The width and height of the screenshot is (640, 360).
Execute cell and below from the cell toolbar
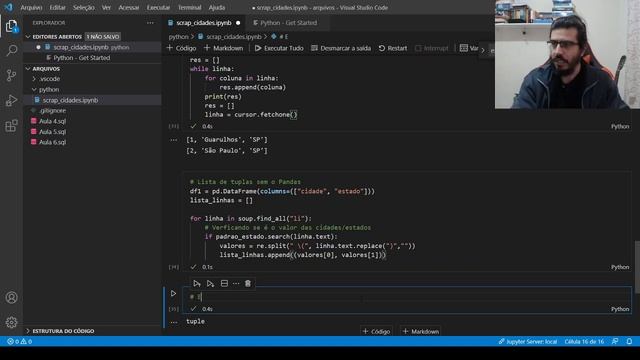pos(210,283)
